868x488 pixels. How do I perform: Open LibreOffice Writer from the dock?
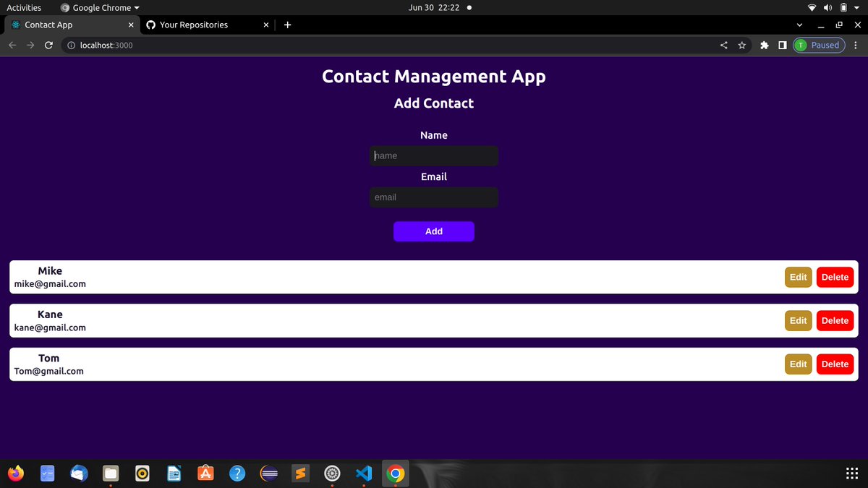tap(174, 474)
